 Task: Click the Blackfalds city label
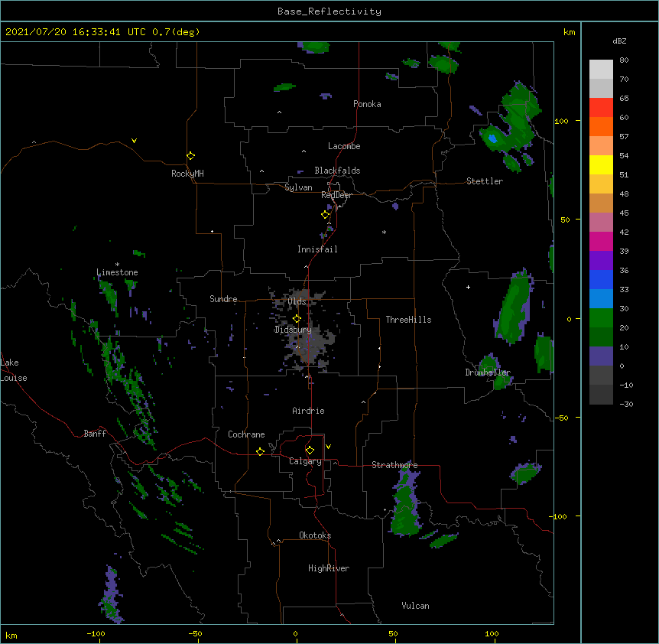337,171
